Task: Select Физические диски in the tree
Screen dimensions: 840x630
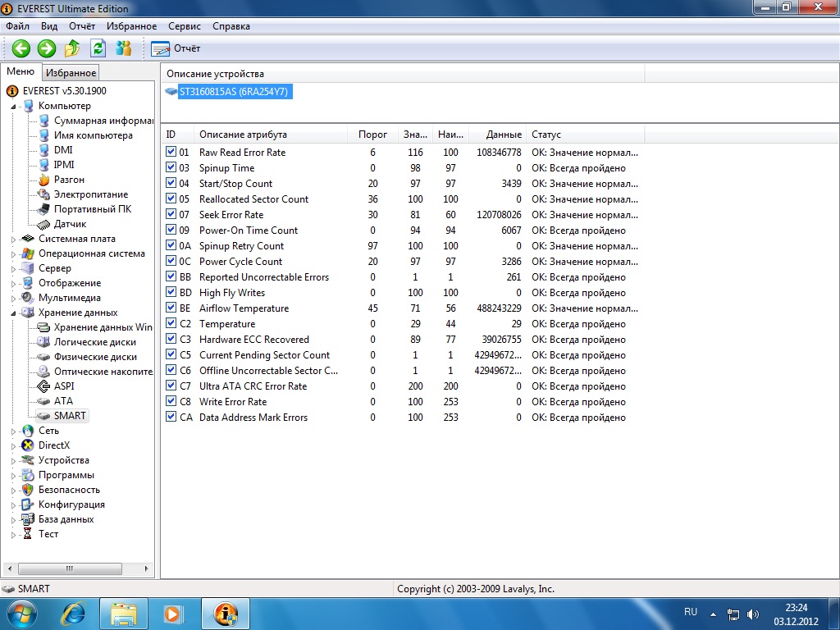Action: click(x=95, y=357)
